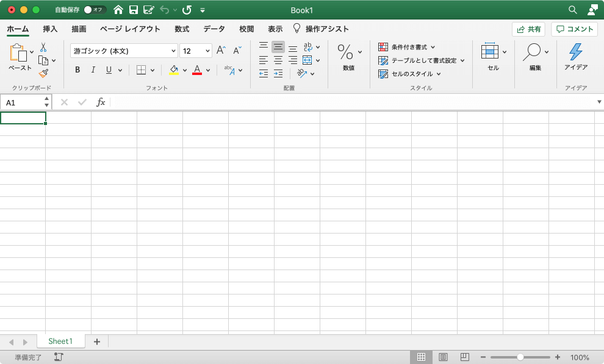
Task: Open the 描画 tab
Action: (79, 29)
